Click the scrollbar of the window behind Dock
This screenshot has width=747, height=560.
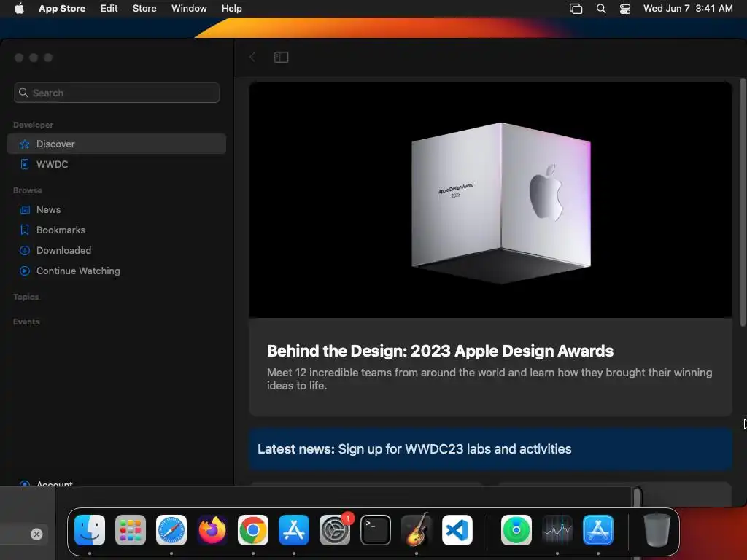(636, 497)
